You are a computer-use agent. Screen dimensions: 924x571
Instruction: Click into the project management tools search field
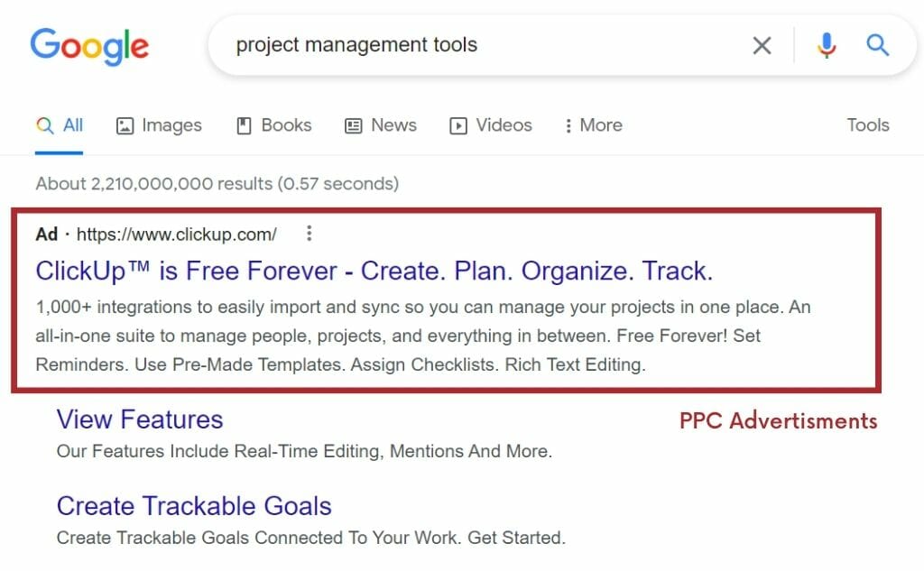478,45
